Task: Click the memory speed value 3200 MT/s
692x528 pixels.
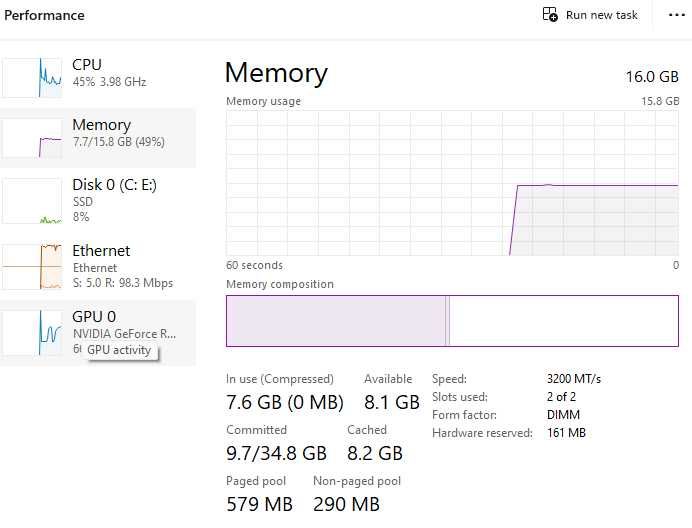Action: click(x=574, y=379)
